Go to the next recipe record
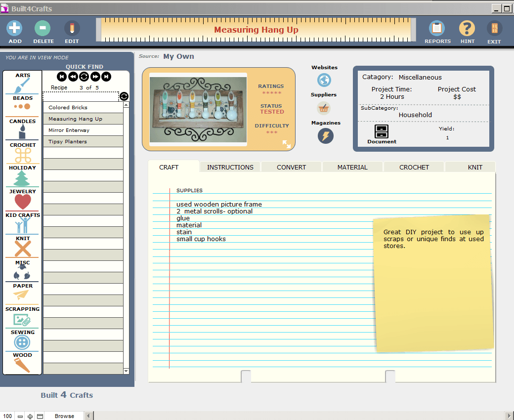The width and height of the screenshot is (514, 420). click(95, 77)
